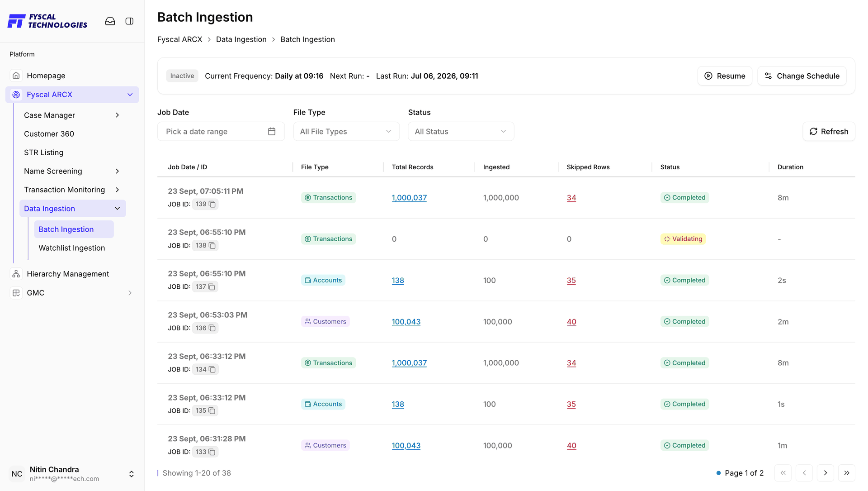Select Batch Ingestion in sidebar
Viewport: 868px width, 491px height.
pyautogui.click(x=74, y=229)
